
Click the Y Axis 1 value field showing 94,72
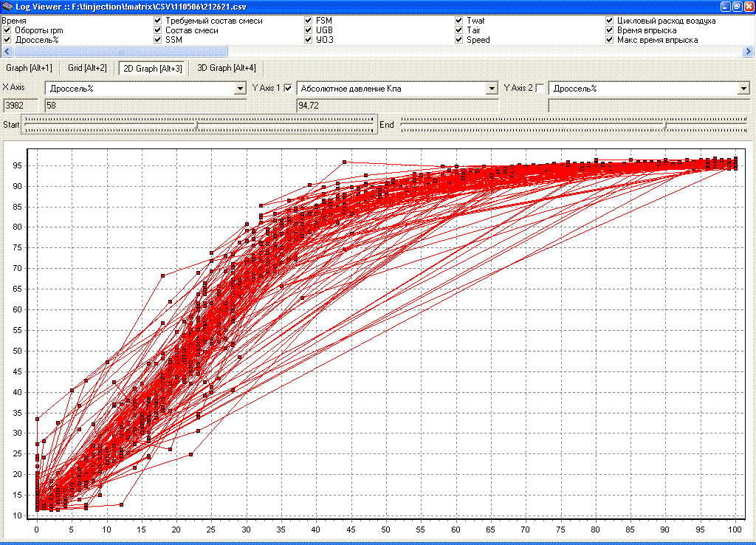[x=396, y=106]
